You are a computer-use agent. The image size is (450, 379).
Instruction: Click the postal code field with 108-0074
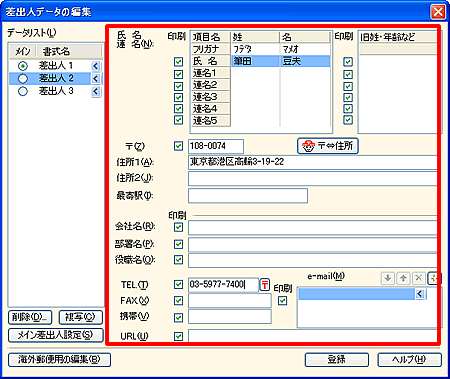click(x=216, y=146)
